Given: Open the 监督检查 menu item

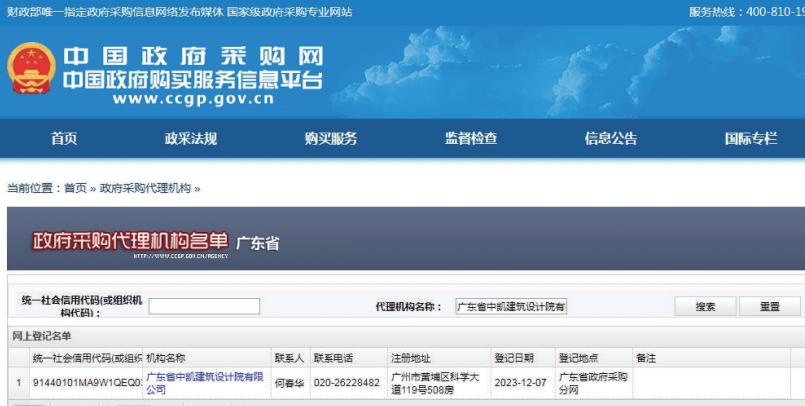Looking at the screenshot, I should (471, 139).
